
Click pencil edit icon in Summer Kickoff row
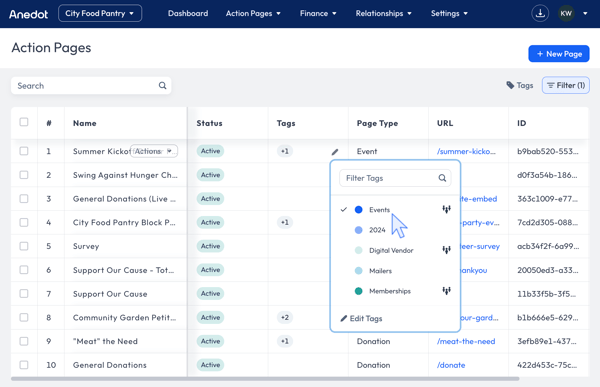tap(335, 152)
